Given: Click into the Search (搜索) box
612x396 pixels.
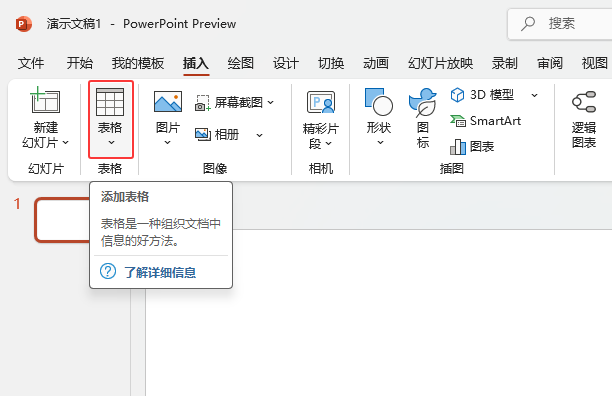Looking at the screenshot, I should pyautogui.click(x=560, y=24).
